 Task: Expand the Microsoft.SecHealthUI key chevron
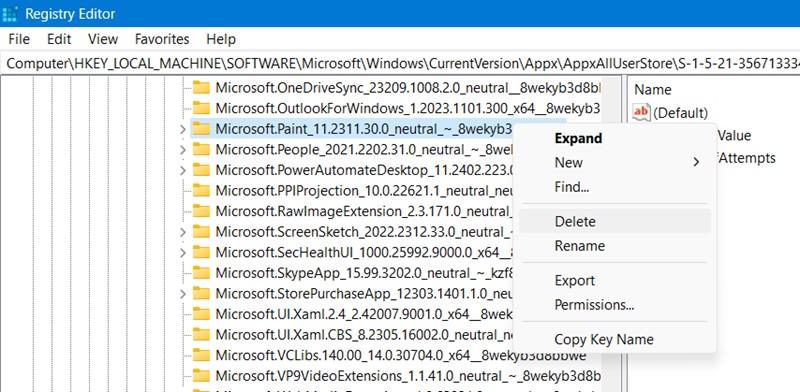point(183,253)
